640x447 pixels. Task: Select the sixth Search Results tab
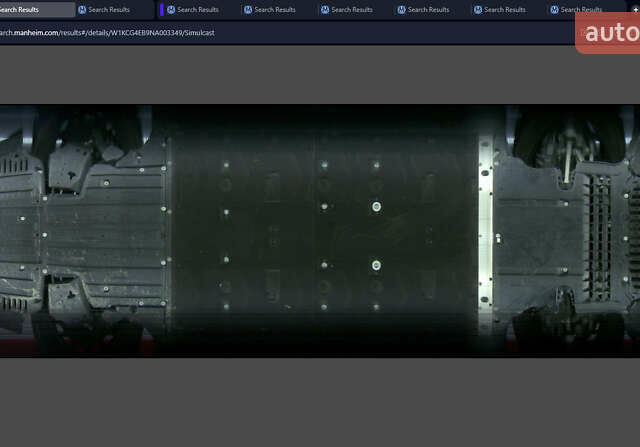(428, 9)
